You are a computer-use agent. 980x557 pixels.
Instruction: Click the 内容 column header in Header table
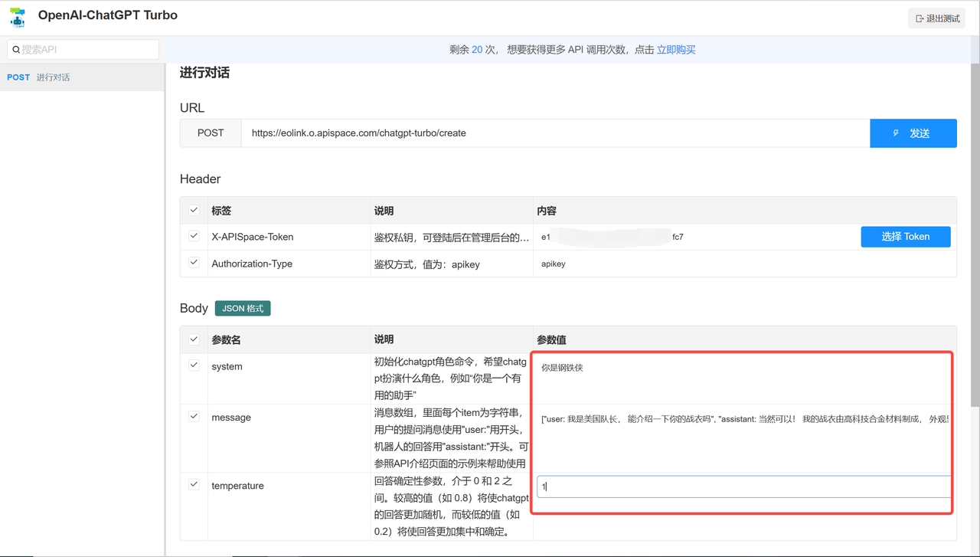pyautogui.click(x=547, y=211)
